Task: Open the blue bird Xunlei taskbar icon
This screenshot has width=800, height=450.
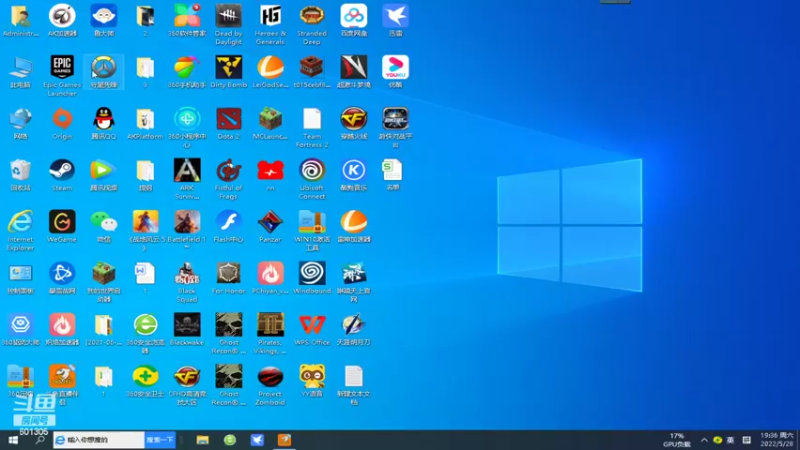Action: click(257, 440)
